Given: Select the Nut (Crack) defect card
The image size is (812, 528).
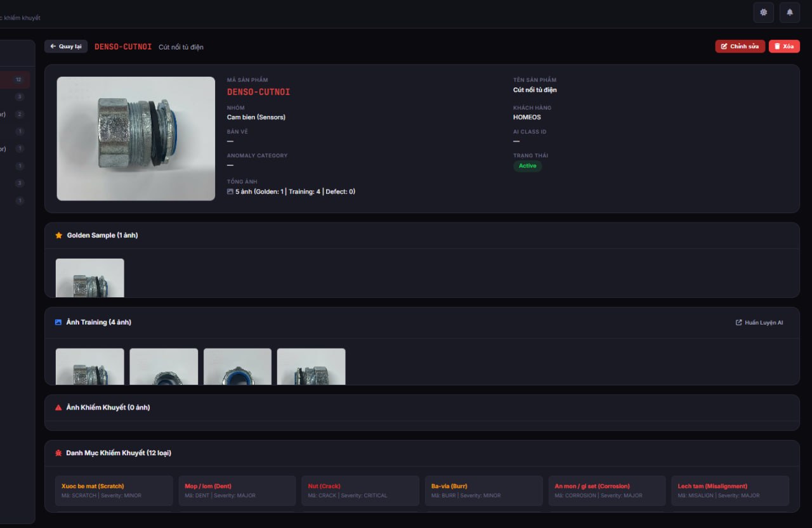Looking at the screenshot, I should coord(360,491).
